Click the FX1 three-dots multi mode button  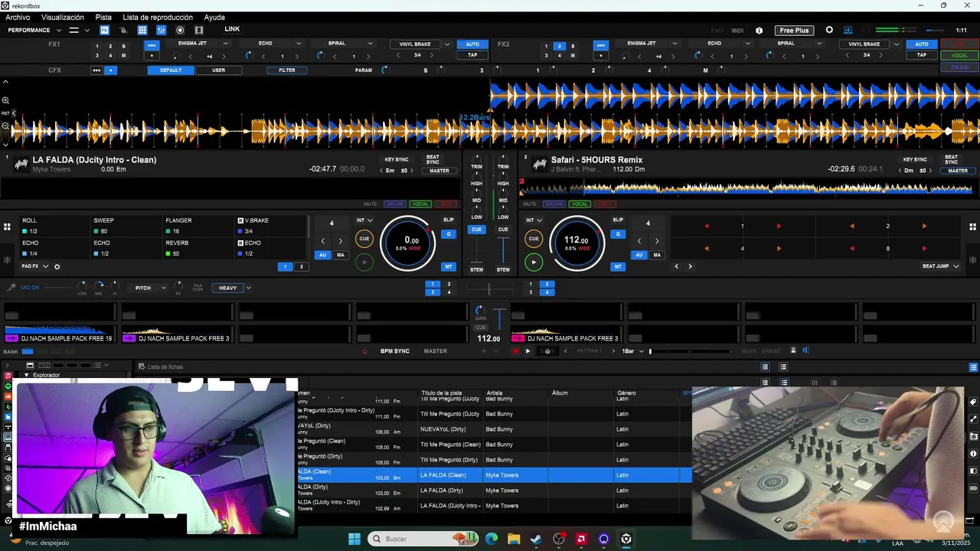[152, 45]
